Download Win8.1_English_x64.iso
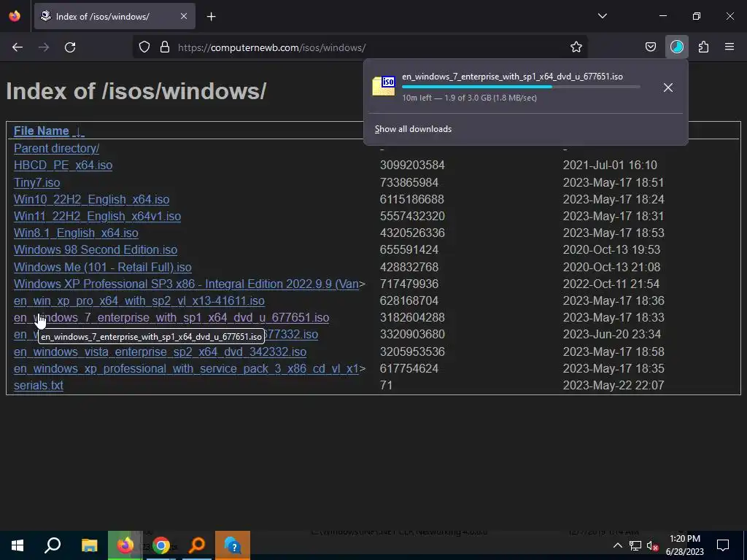This screenshot has height=560, width=747. 76,233
